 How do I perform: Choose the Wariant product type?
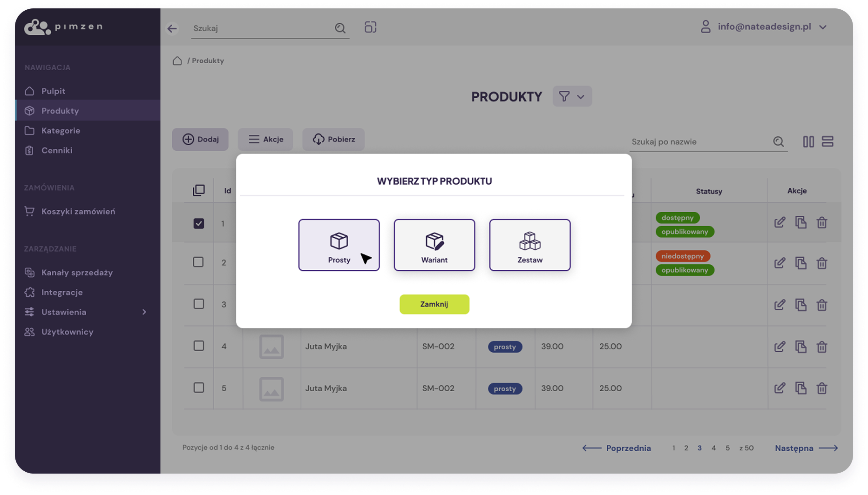coord(434,245)
